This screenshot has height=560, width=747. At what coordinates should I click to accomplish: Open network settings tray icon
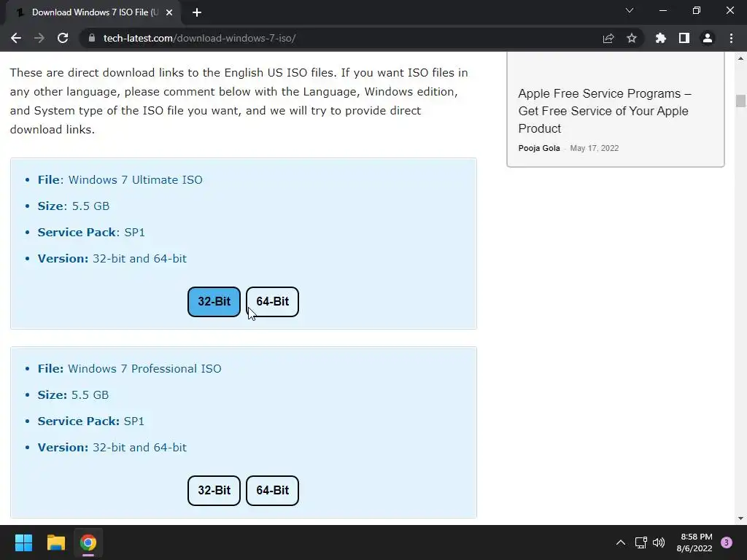coord(640,542)
